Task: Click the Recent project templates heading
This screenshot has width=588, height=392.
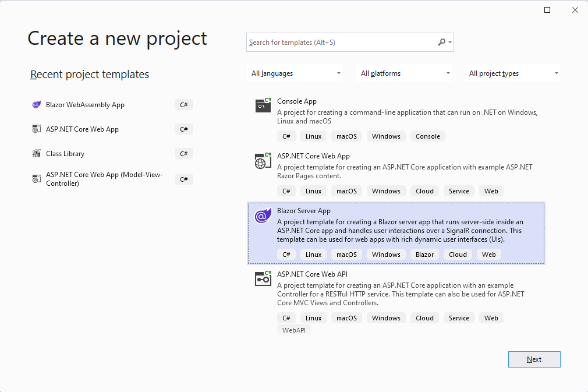Action: pyautogui.click(x=90, y=75)
